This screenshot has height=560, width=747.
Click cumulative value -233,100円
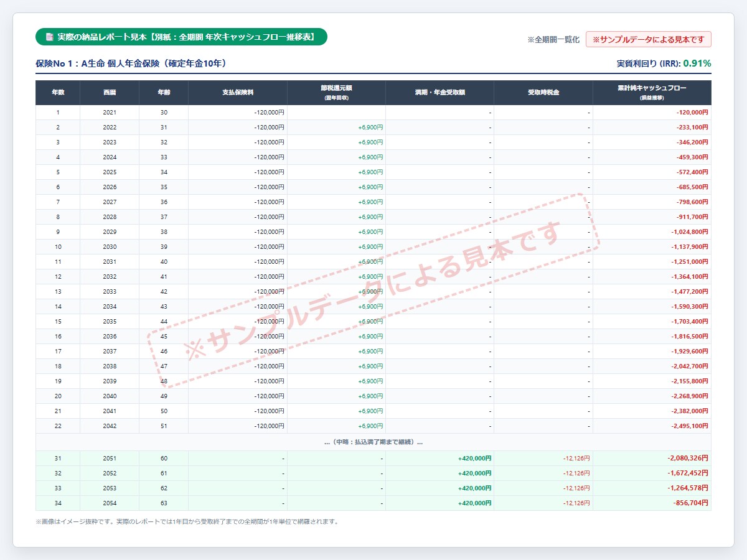click(x=692, y=128)
